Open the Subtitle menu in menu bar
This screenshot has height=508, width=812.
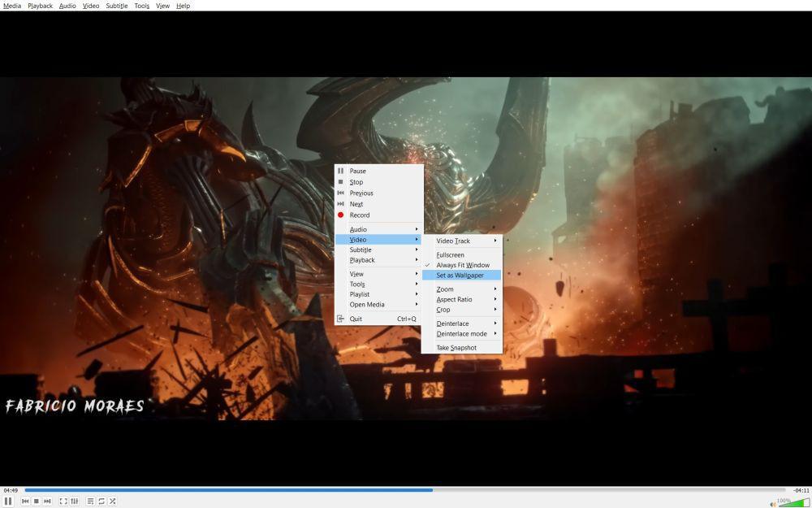click(116, 6)
